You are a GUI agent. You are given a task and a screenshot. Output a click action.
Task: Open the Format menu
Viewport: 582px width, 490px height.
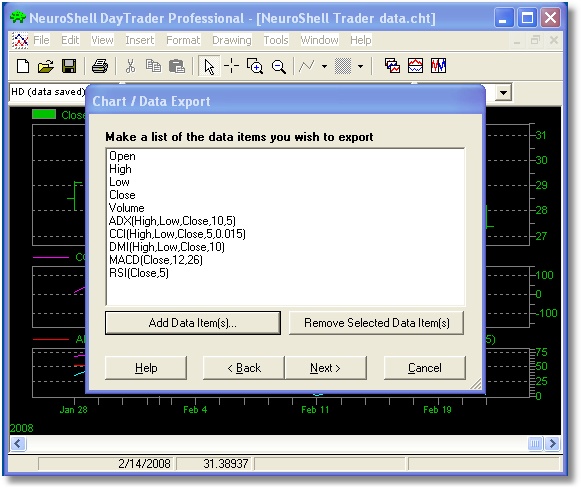click(183, 40)
